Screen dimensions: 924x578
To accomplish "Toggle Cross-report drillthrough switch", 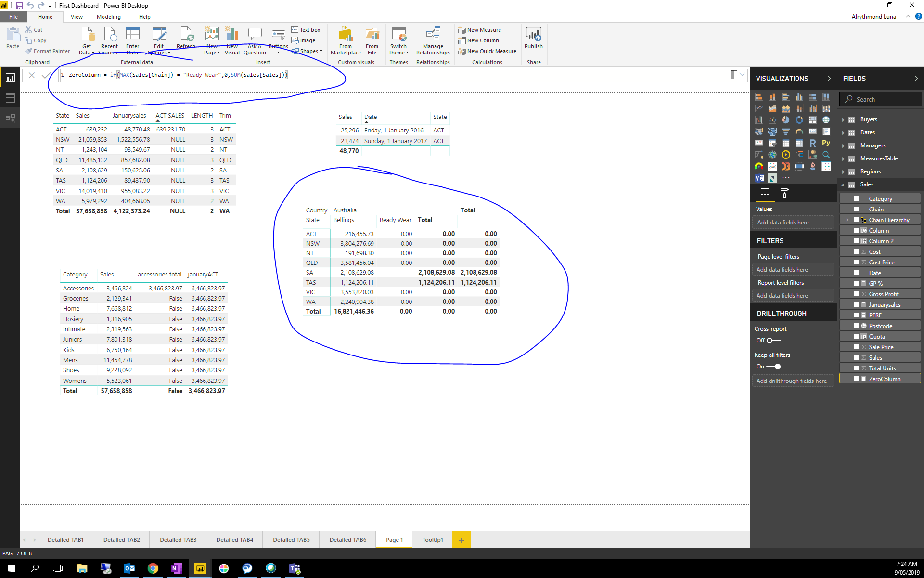I will pos(774,341).
